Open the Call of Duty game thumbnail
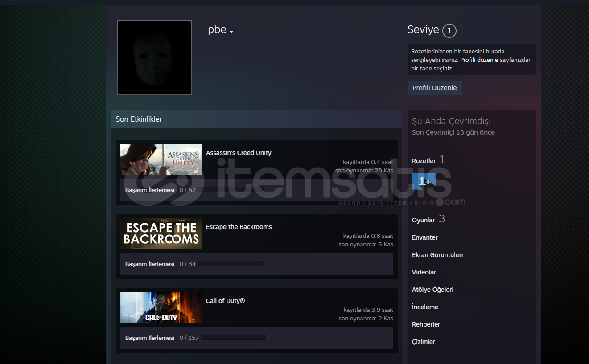589x364 pixels. coord(161,307)
